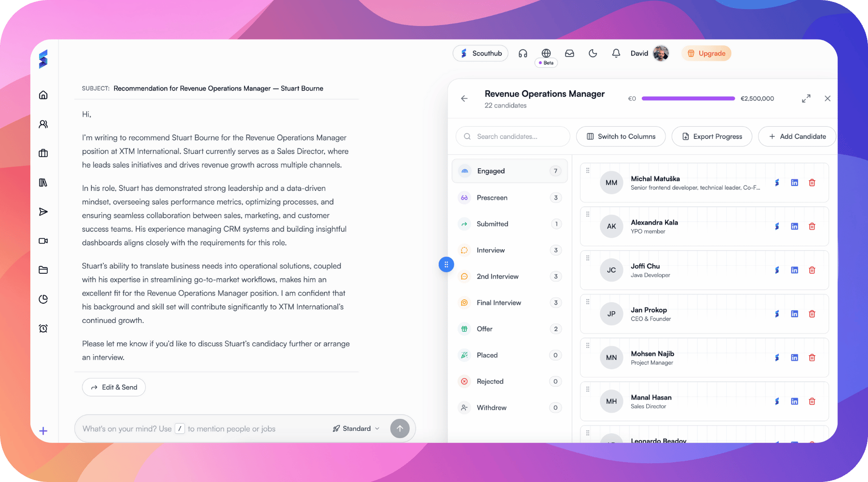
Task: Click the video camera sidebar icon
Action: [x=43, y=241]
